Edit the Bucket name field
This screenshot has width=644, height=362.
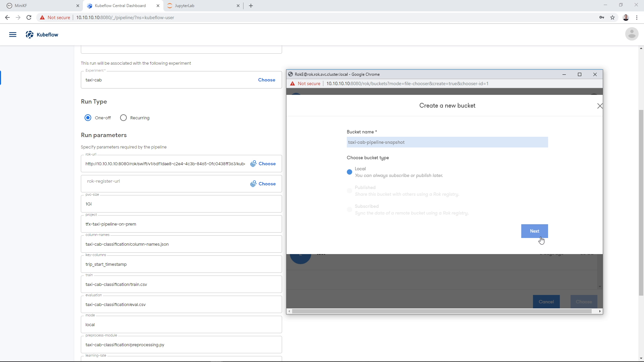(447, 142)
